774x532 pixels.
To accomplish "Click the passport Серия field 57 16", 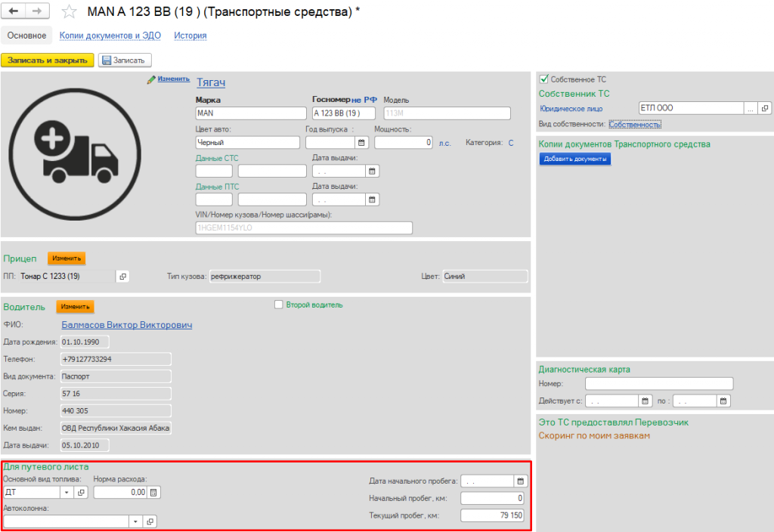I will [116, 394].
